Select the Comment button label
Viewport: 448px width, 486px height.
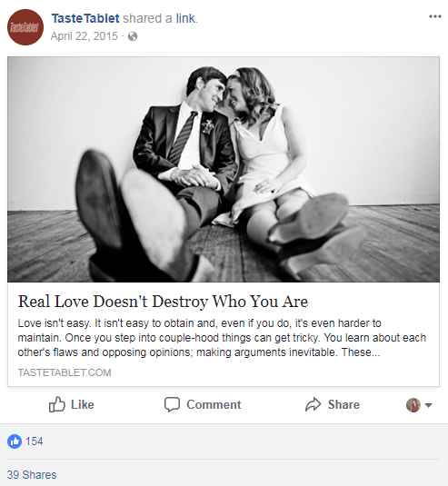pos(214,404)
